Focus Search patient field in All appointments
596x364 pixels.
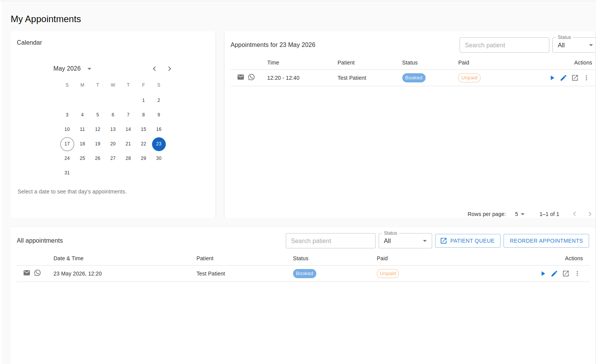(330, 241)
